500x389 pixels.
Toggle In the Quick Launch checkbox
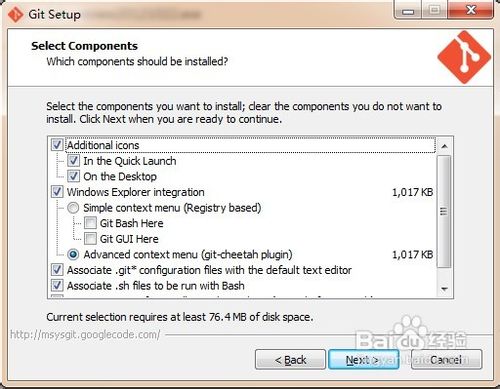tap(73, 161)
